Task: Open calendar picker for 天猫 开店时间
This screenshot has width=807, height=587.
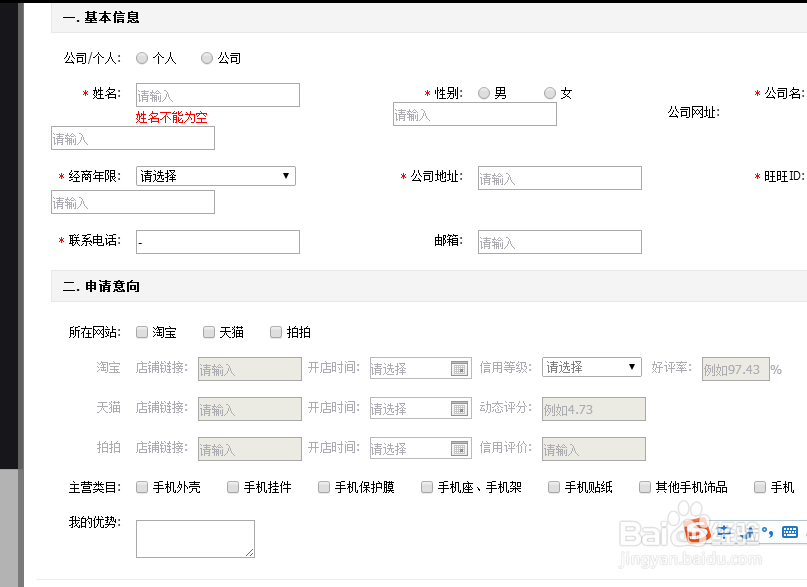Action: 459,408
